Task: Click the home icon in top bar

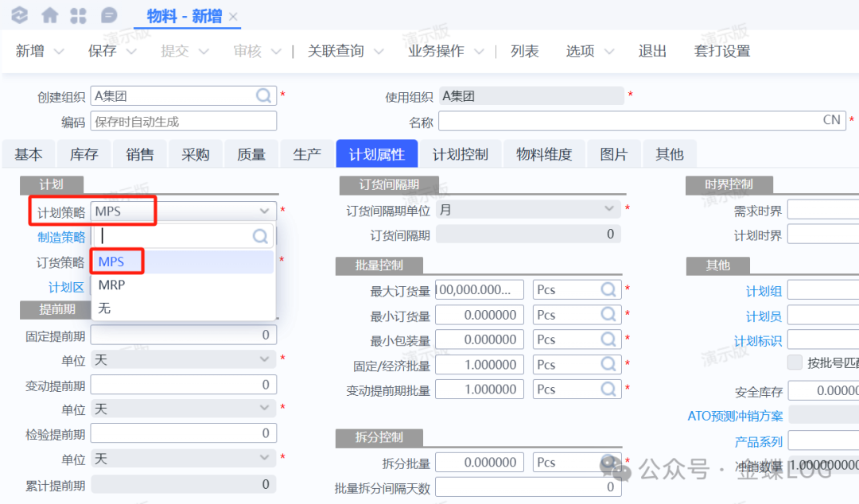Action: point(49,15)
